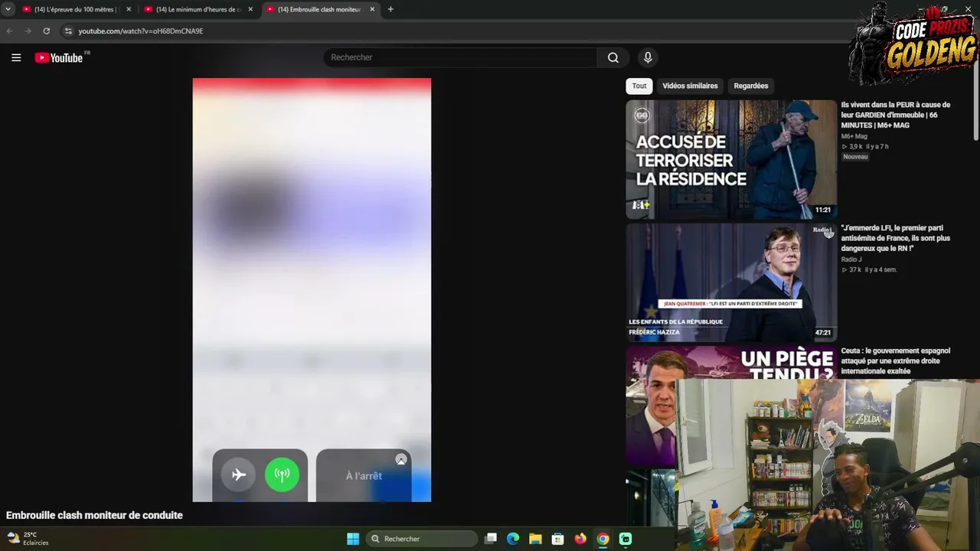Tap the airplane mode icon in the video
980x551 pixels.
[239, 475]
